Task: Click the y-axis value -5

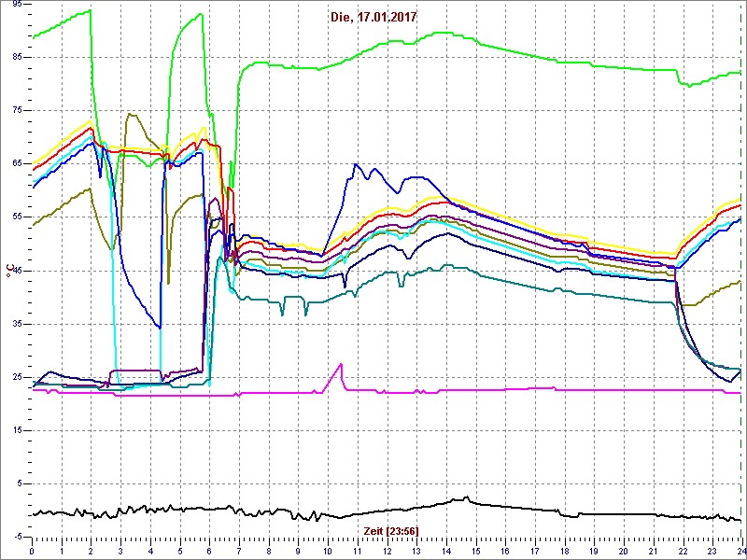Action: (18, 538)
